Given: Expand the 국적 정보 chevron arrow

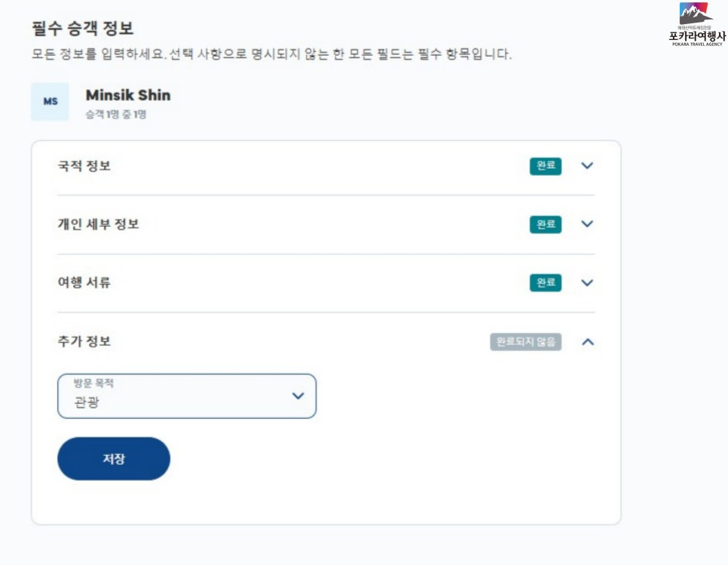Looking at the screenshot, I should coord(587,166).
